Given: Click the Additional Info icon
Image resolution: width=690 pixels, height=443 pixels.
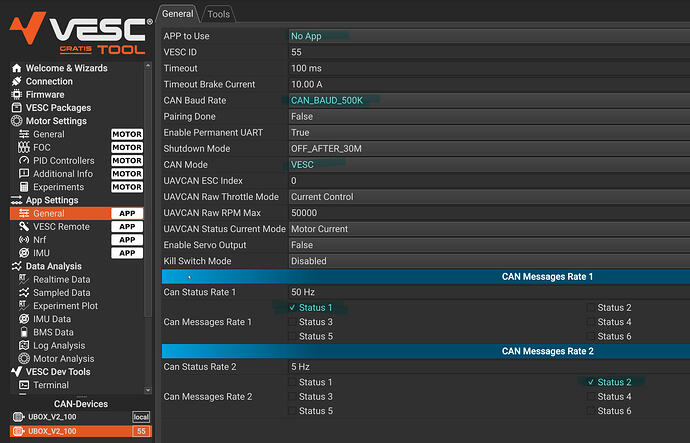Looking at the screenshot, I should 24,174.
